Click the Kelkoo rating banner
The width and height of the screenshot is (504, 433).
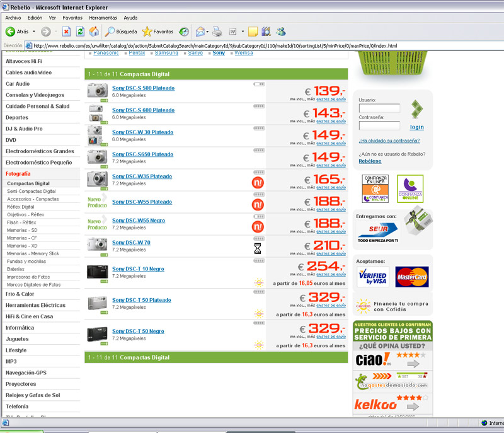[x=392, y=403]
